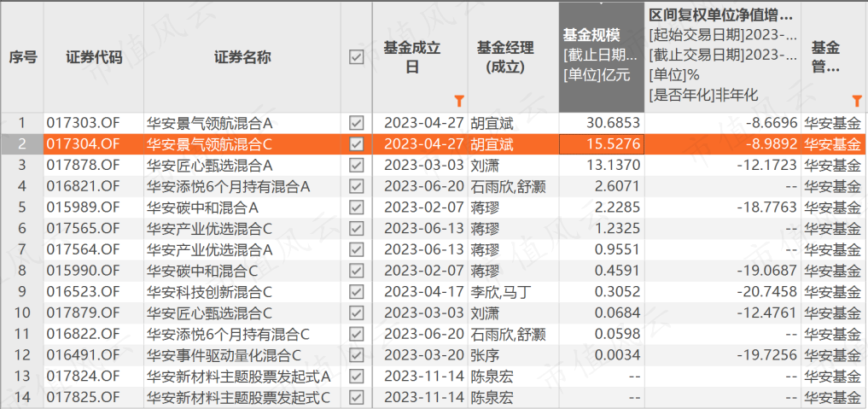Click row number 9
Screen dimensions: 868x409
point(22,292)
